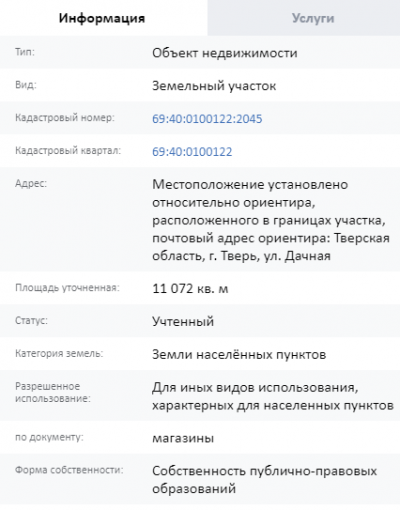Click the Адрес label
This screenshot has width=400, height=510.
pyautogui.click(x=31, y=184)
